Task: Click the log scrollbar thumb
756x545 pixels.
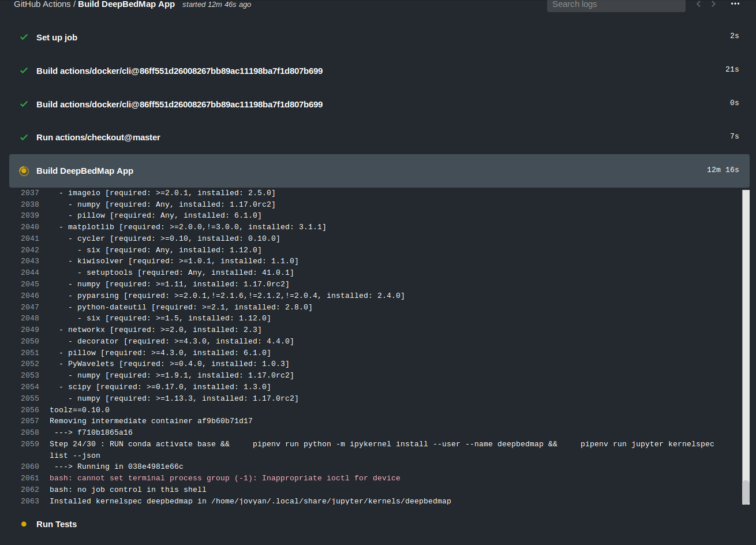Action: point(746,492)
